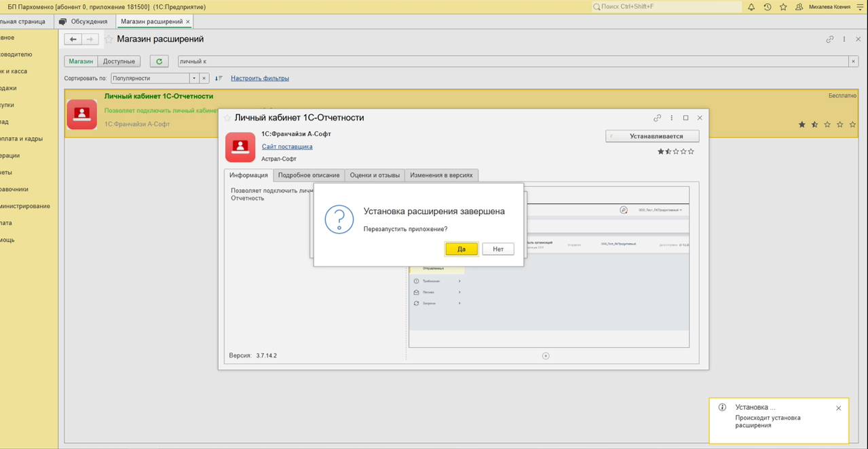The height and width of the screenshot is (449, 868).
Task: Select list title Личный кабинет 1С-Отчетности
Action: [x=159, y=96]
